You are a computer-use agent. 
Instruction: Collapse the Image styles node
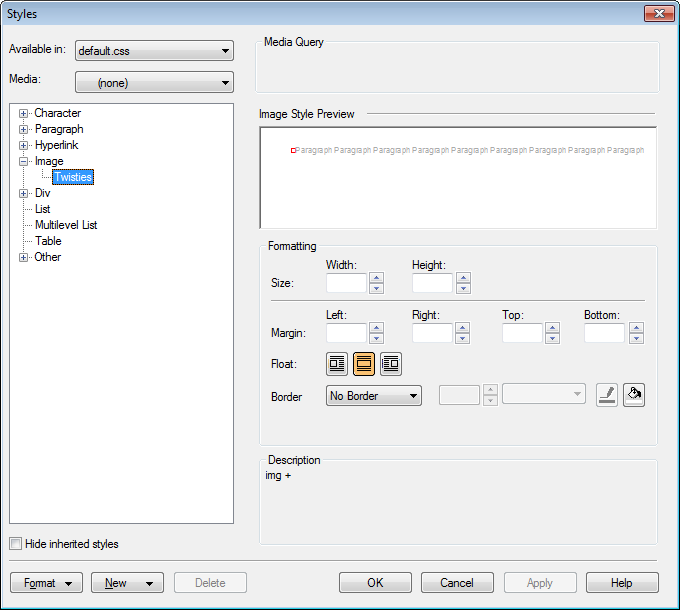click(24, 161)
